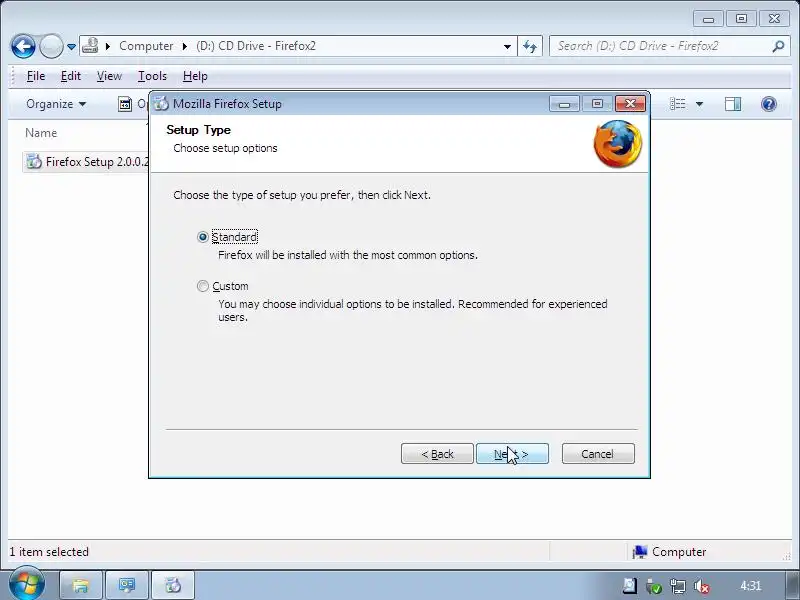Open the Help menu in Explorer
This screenshot has width=800, height=600.
coord(195,76)
